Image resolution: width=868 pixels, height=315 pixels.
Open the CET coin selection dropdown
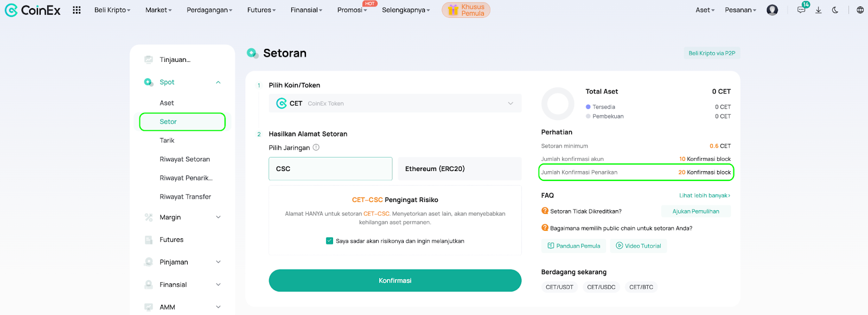point(395,103)
